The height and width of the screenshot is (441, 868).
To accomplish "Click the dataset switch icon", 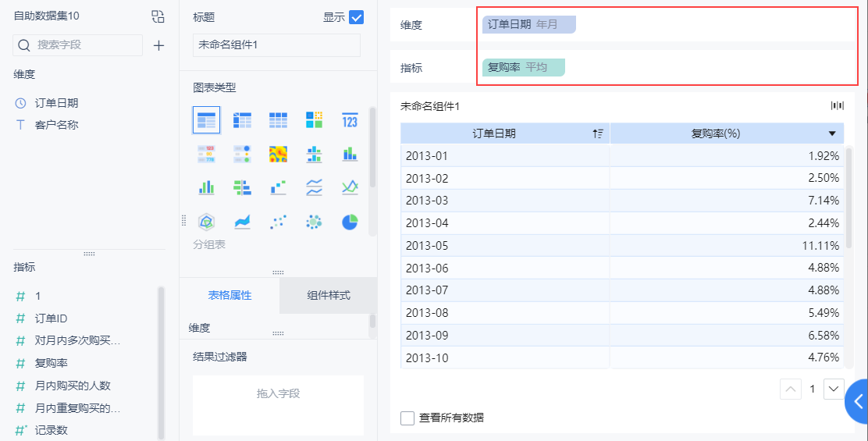I will click(158, 16).
